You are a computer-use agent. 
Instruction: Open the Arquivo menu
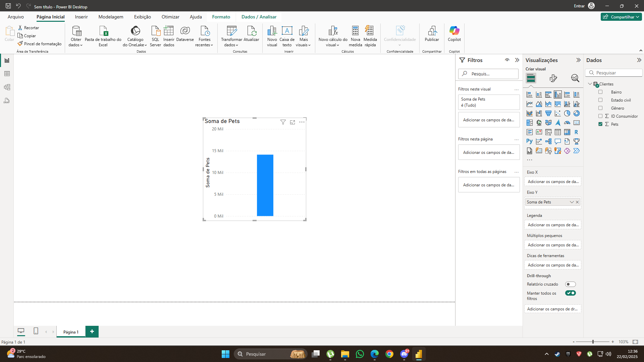pos(16,17)
